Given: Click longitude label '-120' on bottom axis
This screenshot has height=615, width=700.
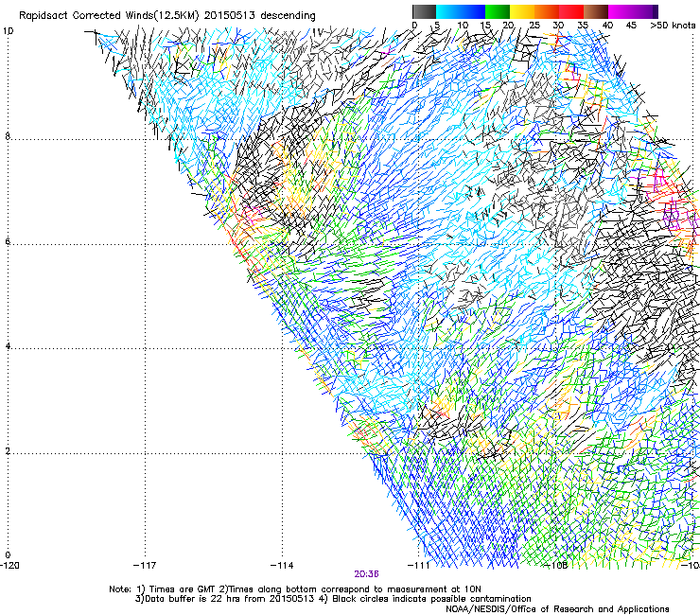Looking at the screenshot, I should click(9, 566).
